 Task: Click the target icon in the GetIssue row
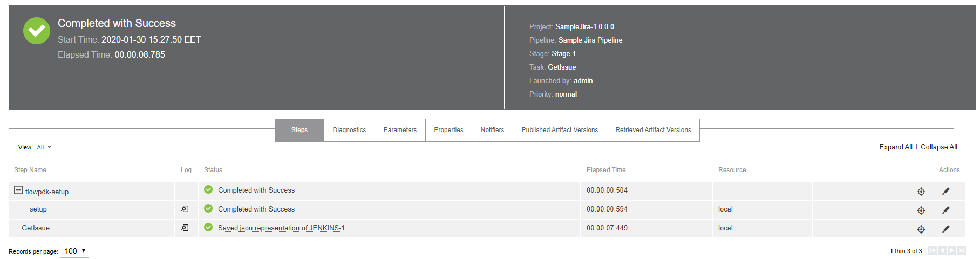point(921,229)
